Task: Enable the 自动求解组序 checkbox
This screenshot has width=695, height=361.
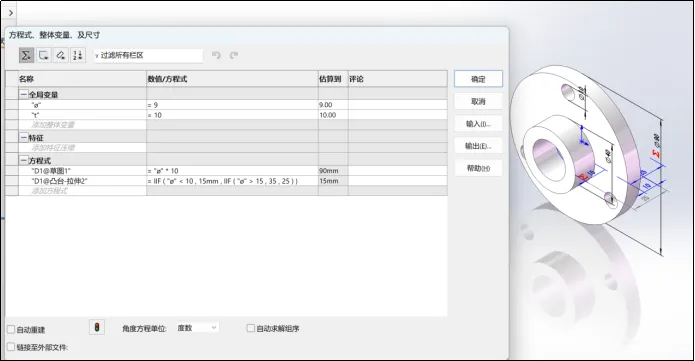Action: [250, 328]
